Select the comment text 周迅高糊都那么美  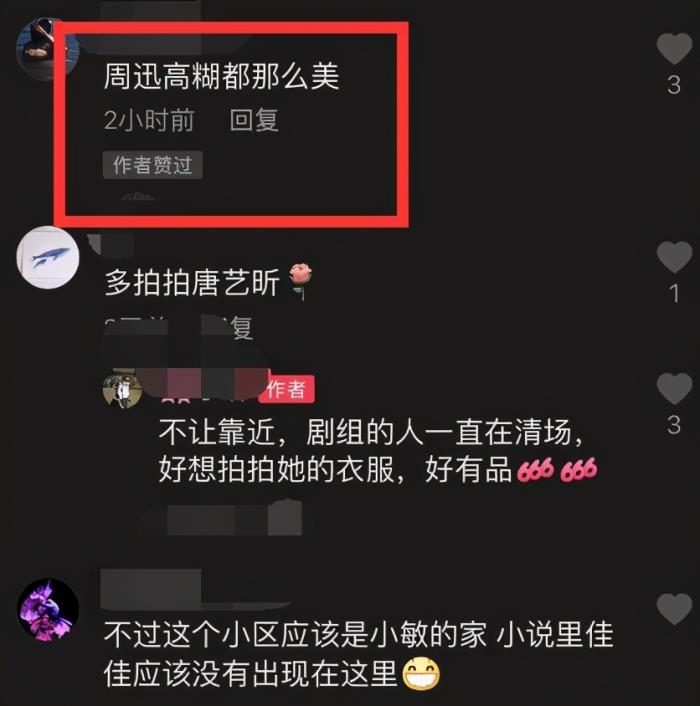pyautogui.click(x=221, y=76)
